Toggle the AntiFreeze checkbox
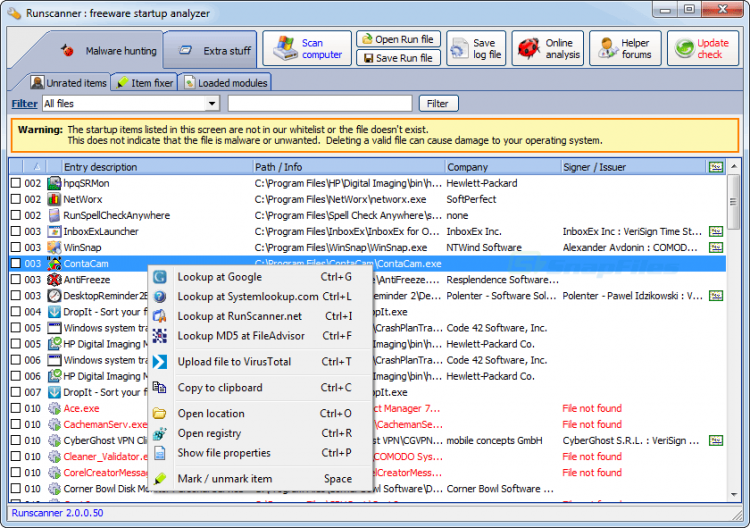This screenshot has height=528, width=750. tap(16, 279)
